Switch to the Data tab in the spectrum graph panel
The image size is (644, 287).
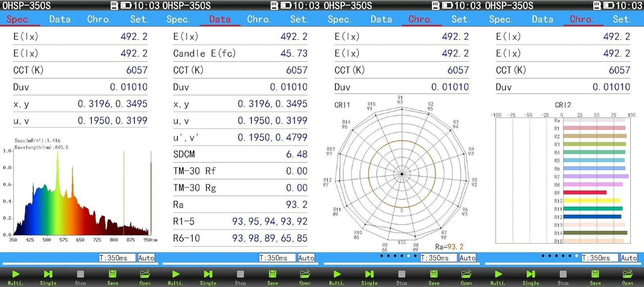[60, 19]
